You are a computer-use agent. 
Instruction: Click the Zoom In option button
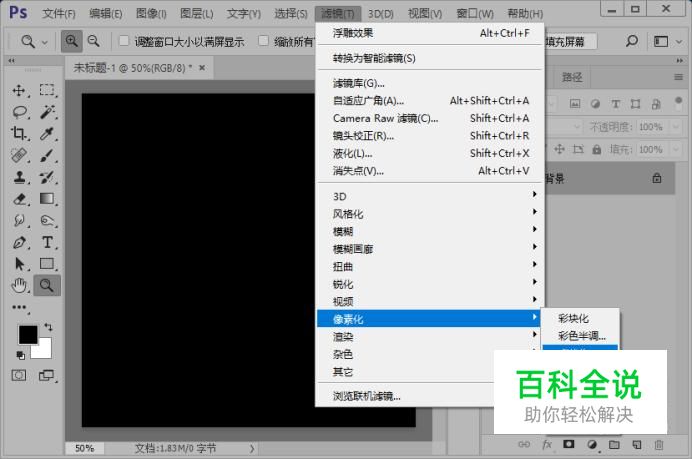click(x=71, y=41)
